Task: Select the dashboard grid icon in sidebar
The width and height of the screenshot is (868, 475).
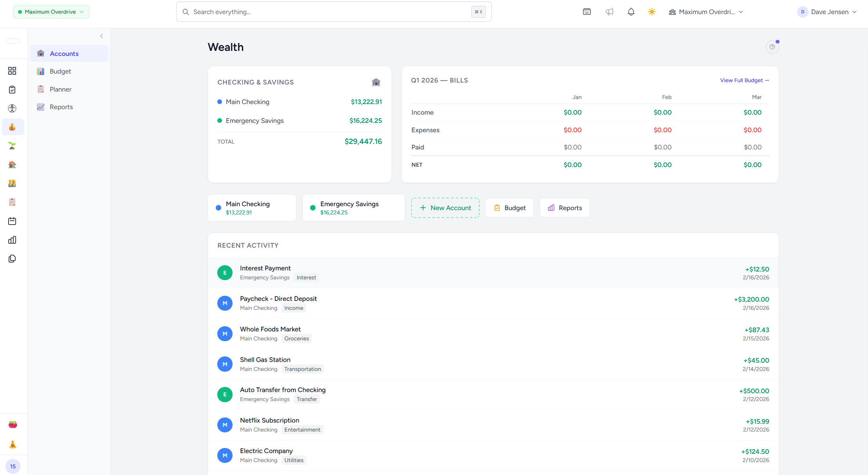Action: pyautogui.click(x=12, y=71)
